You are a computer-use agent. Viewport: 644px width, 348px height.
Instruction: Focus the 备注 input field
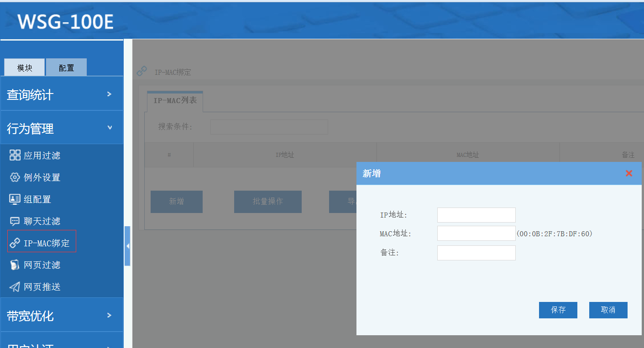[x=476, y=253]
